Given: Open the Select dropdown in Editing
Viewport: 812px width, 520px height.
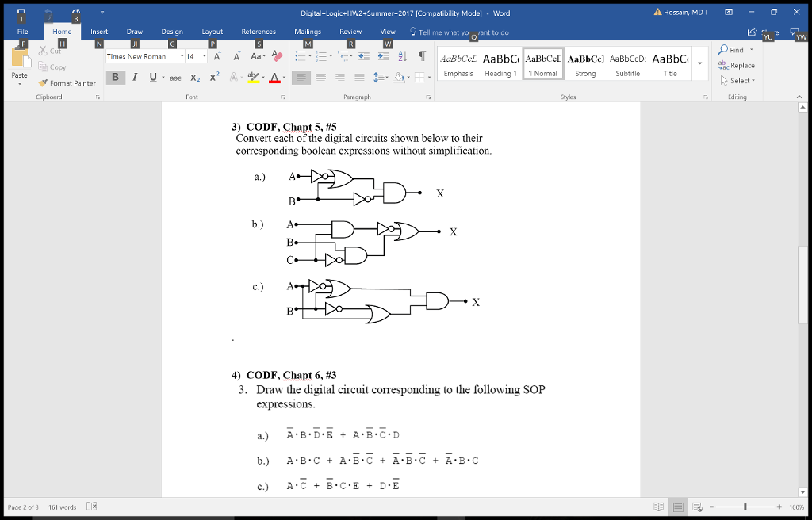Looking at the screenshot, I should (738, 80).
